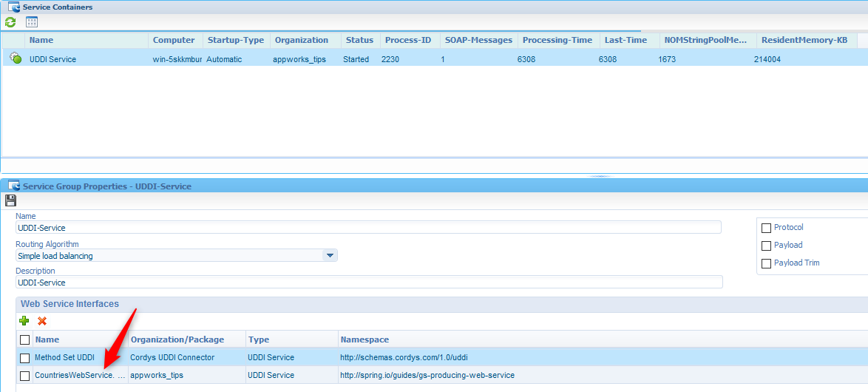Select the CountriesWebService row checkbox
The height and width of the screenshot is (392, 868).
point(25,376)
